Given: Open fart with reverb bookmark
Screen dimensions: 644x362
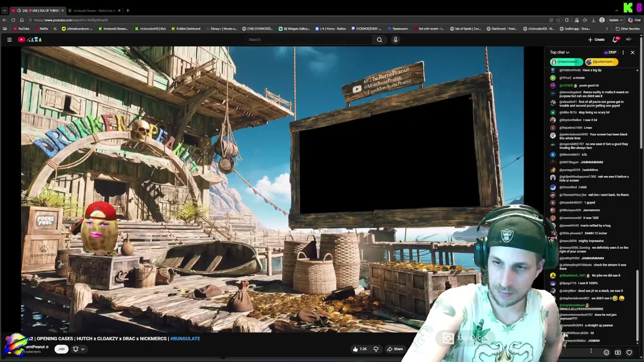Looking at the screenshot, I should [x=429, y=29].
